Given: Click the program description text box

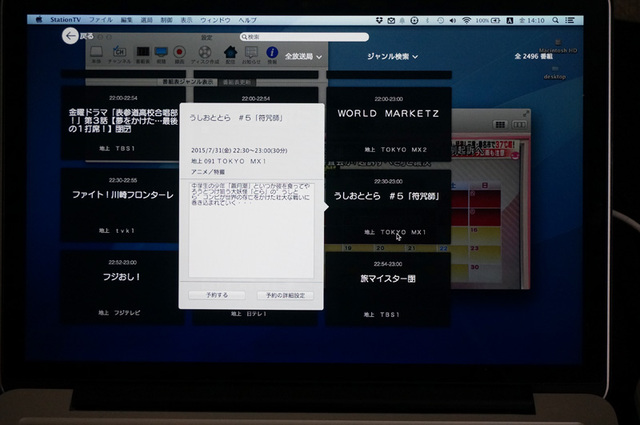Looking at the screenshot, I should [251, 230].
